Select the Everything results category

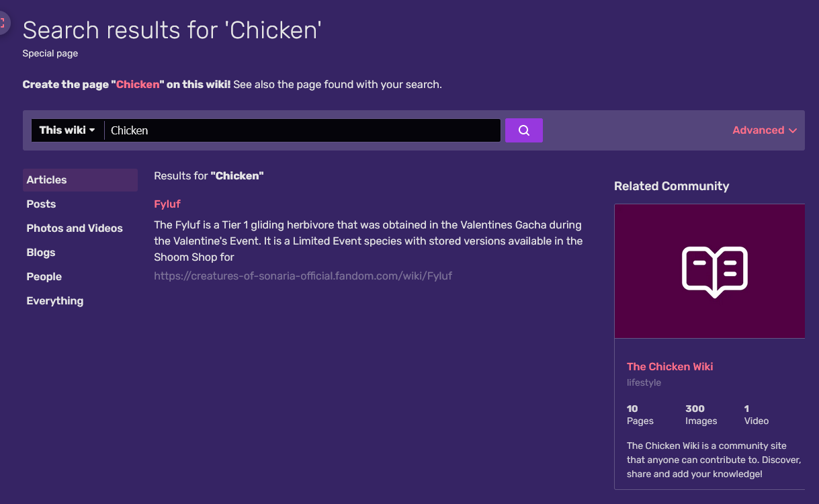pos(54,300)
